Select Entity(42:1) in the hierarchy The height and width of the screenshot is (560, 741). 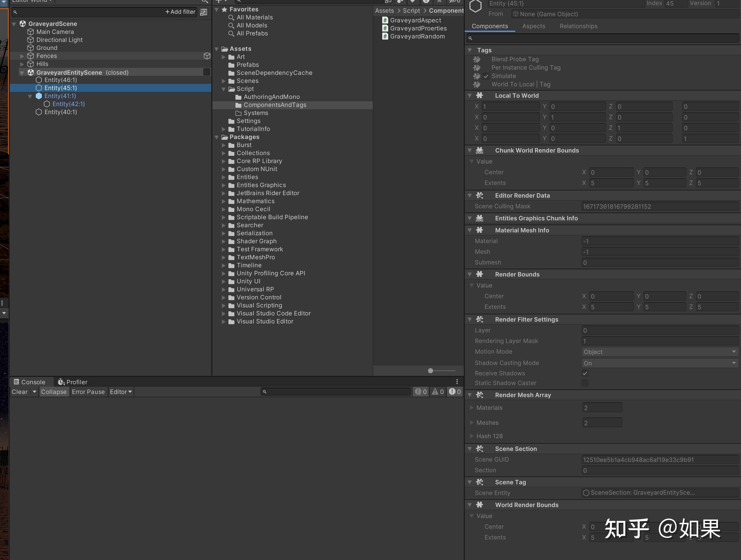pos(68,104)
